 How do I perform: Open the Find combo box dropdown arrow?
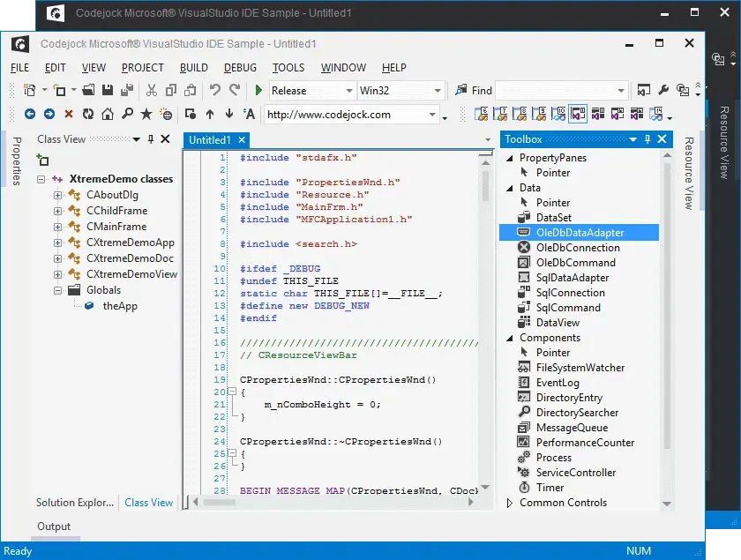tap(621, 90)
